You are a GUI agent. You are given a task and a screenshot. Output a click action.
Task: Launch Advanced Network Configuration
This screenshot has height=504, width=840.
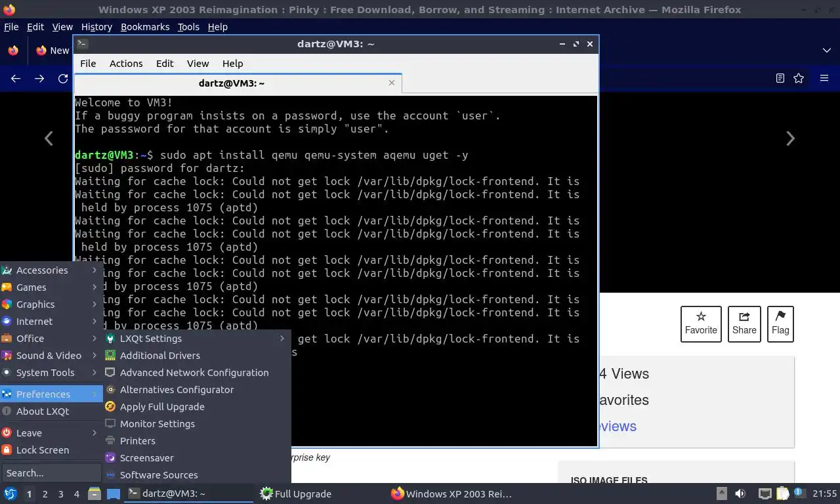pos(197,373)
